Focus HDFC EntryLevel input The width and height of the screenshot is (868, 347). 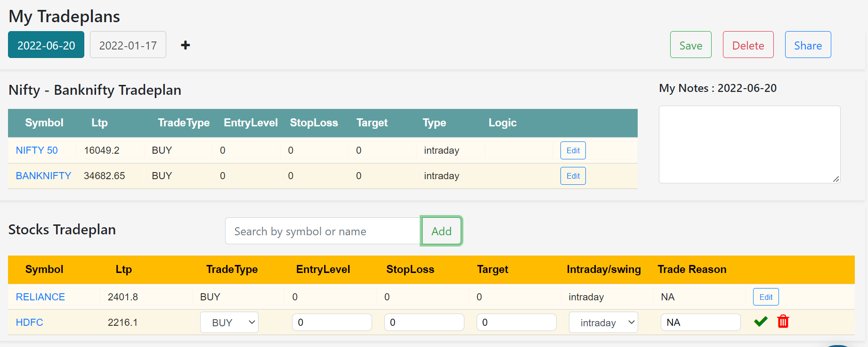332,322
